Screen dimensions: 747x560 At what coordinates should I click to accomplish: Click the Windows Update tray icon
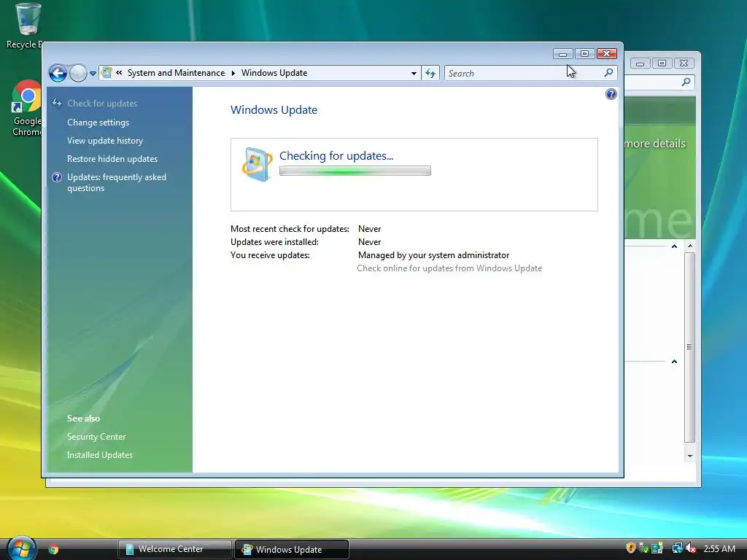point(657,548)
